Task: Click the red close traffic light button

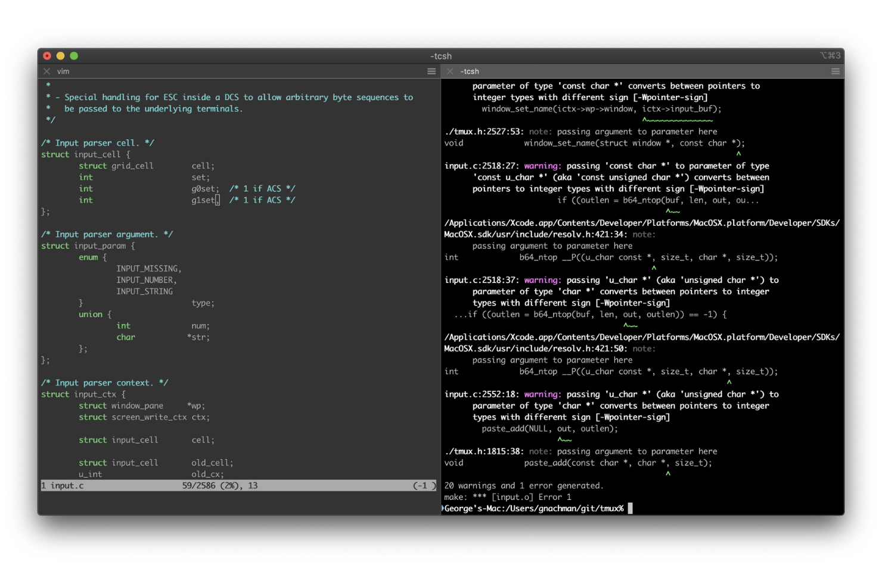Action: [46, 55]
